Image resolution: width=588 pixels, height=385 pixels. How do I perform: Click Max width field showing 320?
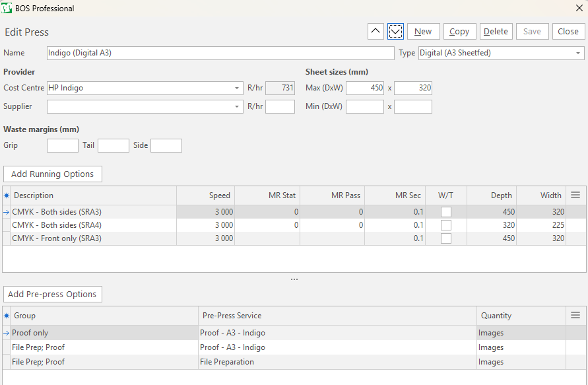point(413,88)
